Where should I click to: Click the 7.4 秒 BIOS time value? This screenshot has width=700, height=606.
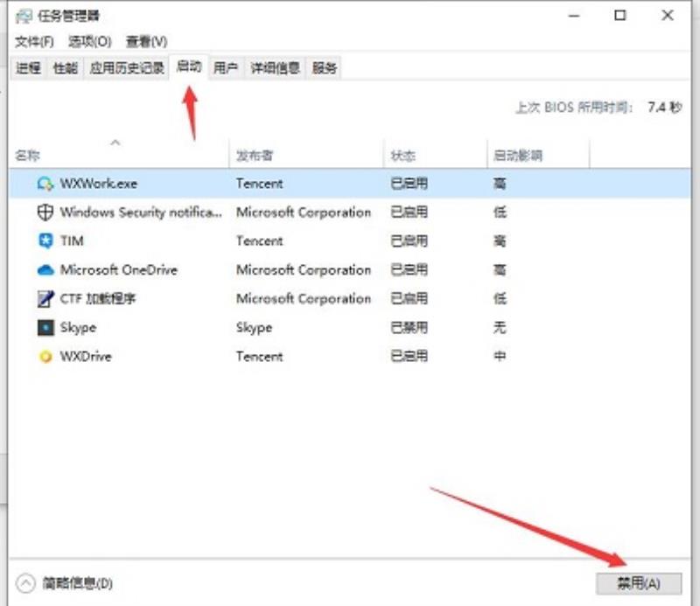tap(665, 107)
